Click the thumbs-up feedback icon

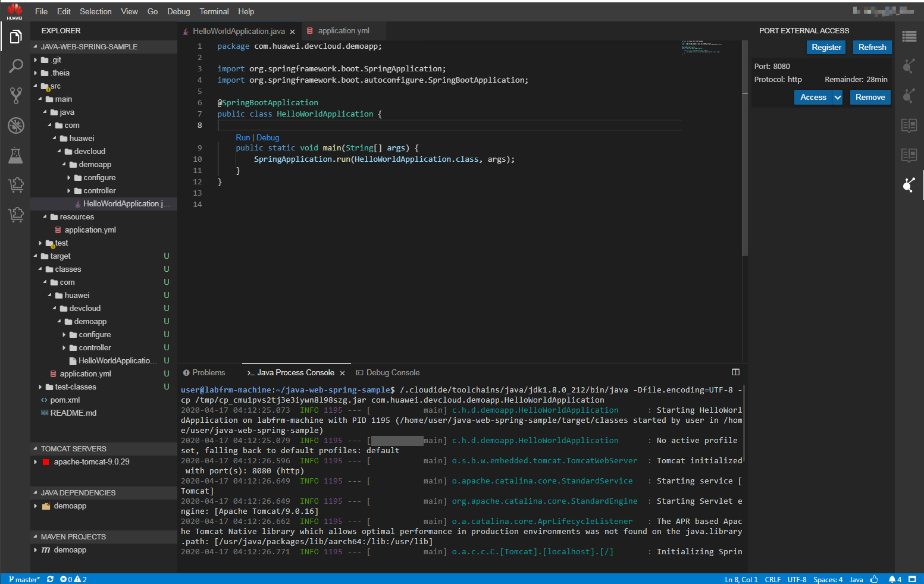click(x=874, y=579)
